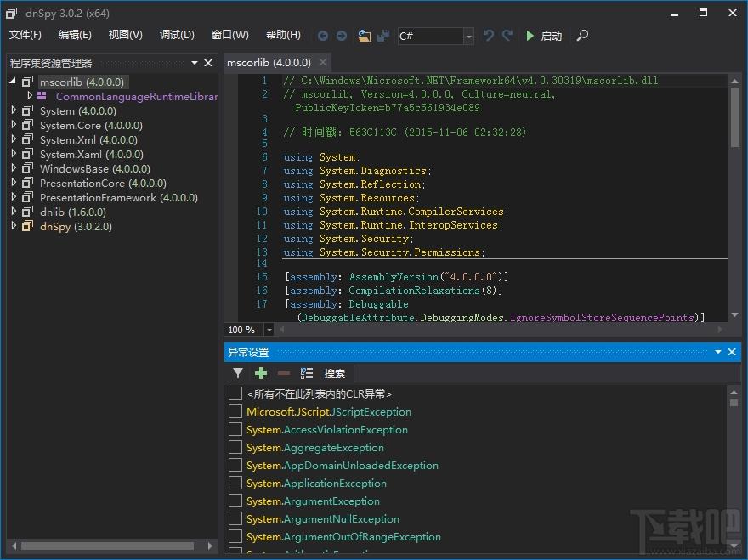Open the C# language dropdown

pos(469,37)
